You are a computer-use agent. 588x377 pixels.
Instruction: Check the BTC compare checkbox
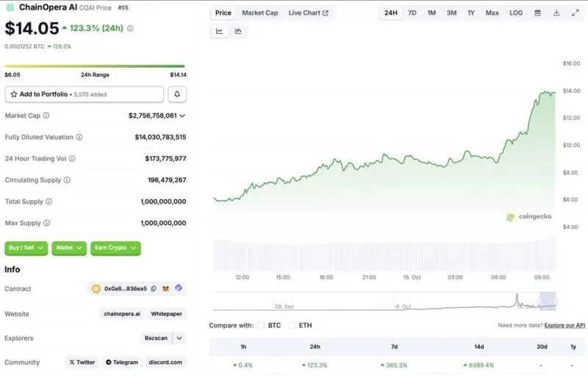tap(261, 325)
